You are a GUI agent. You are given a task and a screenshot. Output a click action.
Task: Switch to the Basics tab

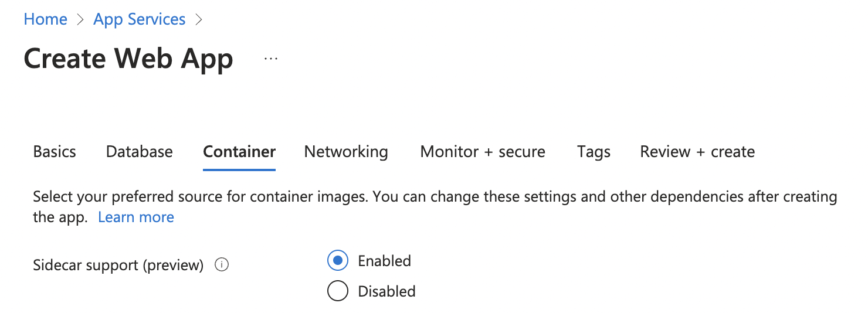click(x=55, y=152)
